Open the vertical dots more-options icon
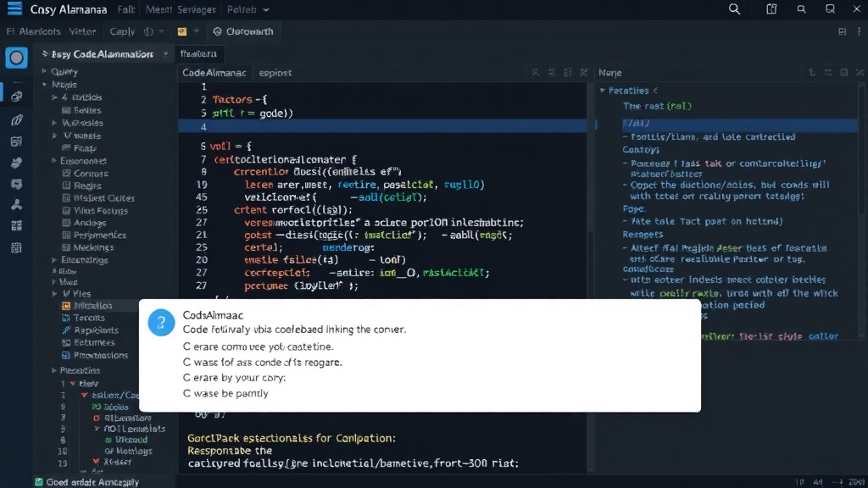Image resolution: width=868 pixels, height=488 pixels. tap(860, 31)
